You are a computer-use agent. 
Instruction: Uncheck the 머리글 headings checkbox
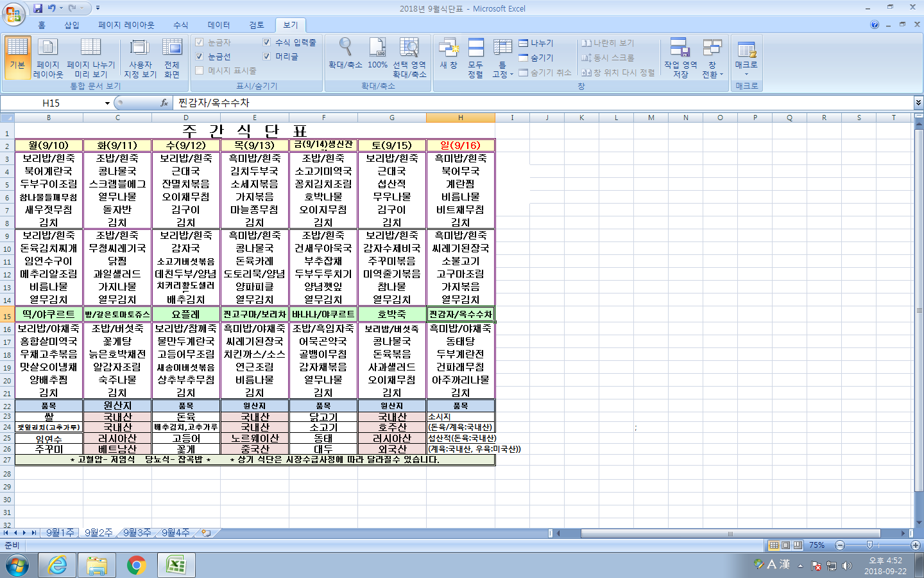(x=267, y=57)
